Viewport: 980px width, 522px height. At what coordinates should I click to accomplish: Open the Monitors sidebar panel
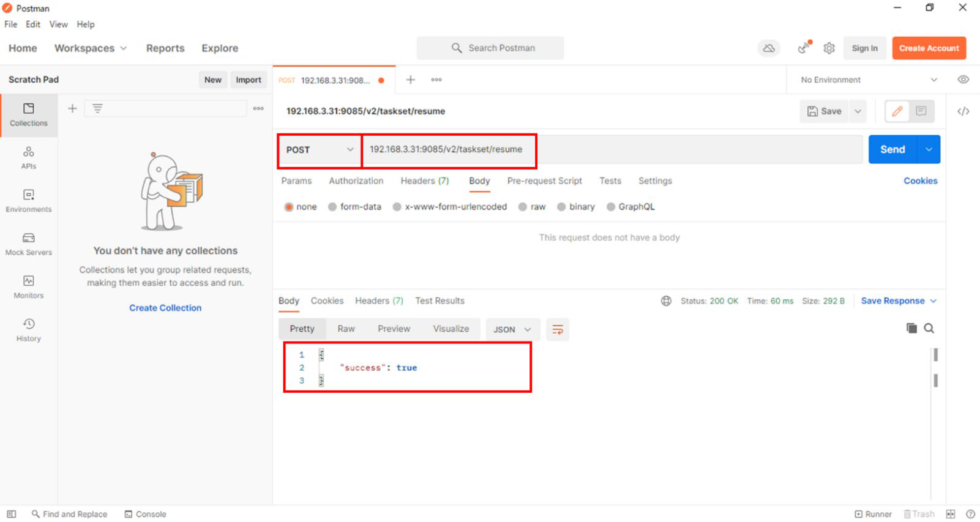(x=28, y=286)
